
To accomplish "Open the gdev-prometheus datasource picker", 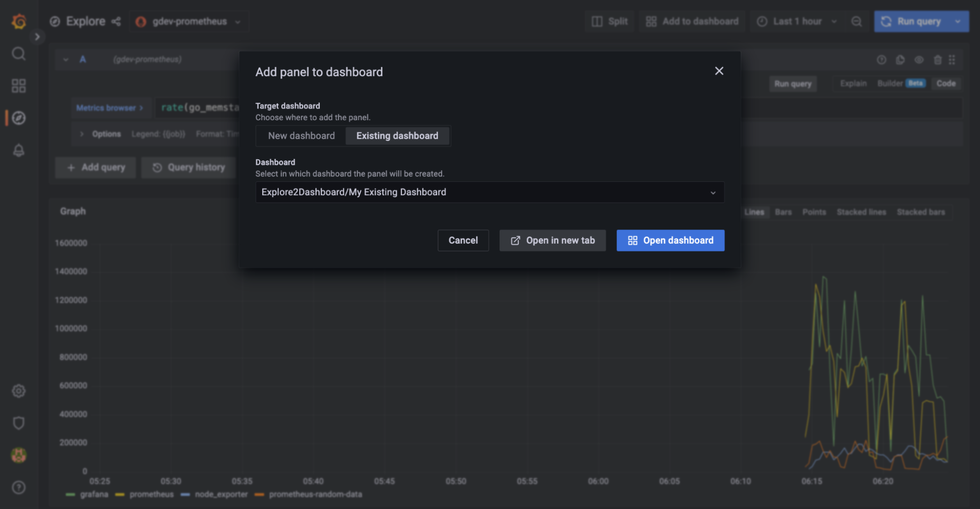I will [x=189, y=21].
